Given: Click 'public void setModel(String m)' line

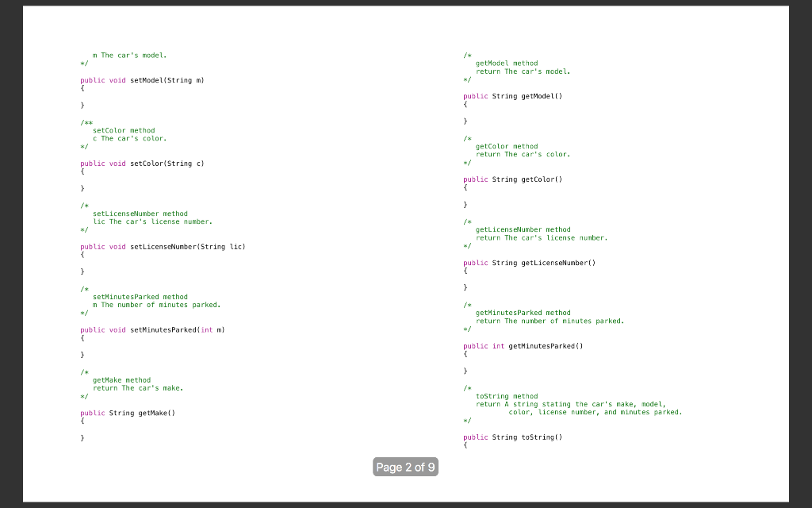Looking at the screenshot, I should 143,80.
